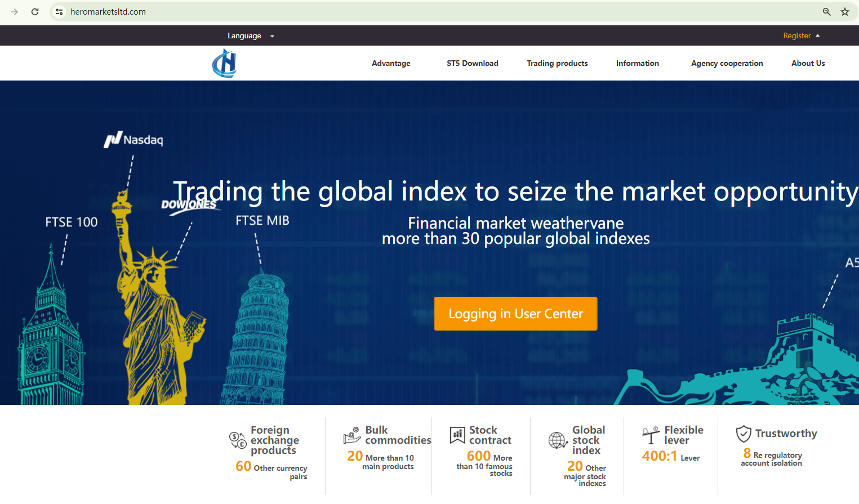The height and width of the screenshot is (504, 859).
Task: Click the Global stock index heading
Action: 589,440
